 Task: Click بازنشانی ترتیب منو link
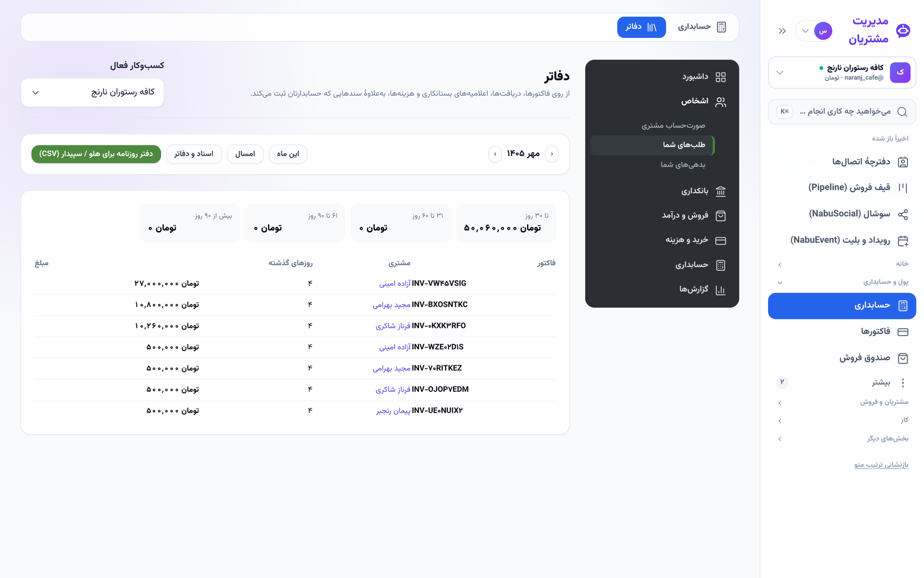tap(881, 465)
